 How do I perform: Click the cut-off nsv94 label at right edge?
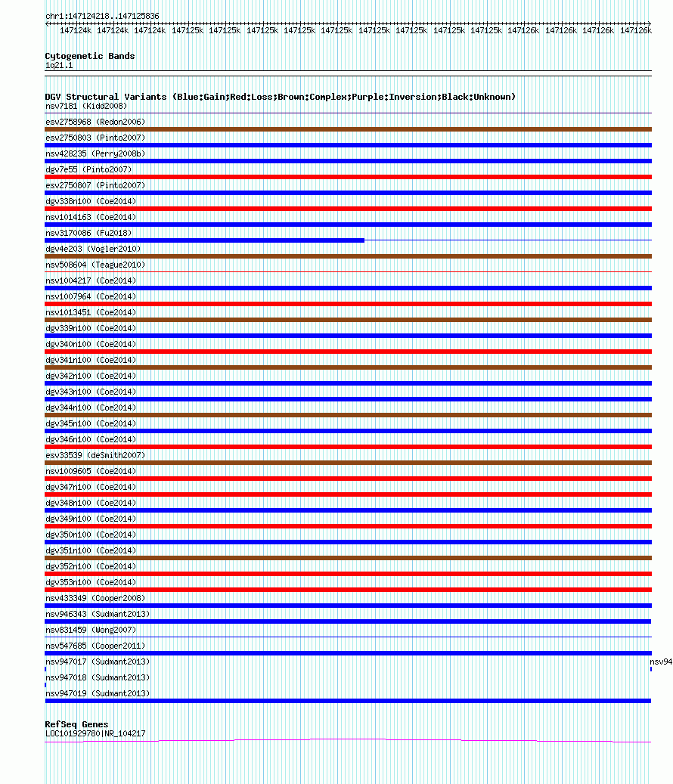(x=661, y=662)
